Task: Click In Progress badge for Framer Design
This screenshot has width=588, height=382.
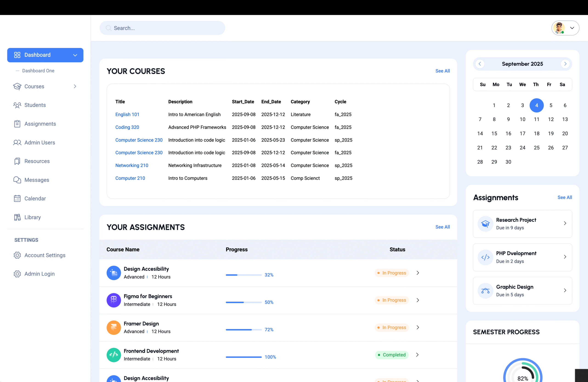Action: (392, 327)
